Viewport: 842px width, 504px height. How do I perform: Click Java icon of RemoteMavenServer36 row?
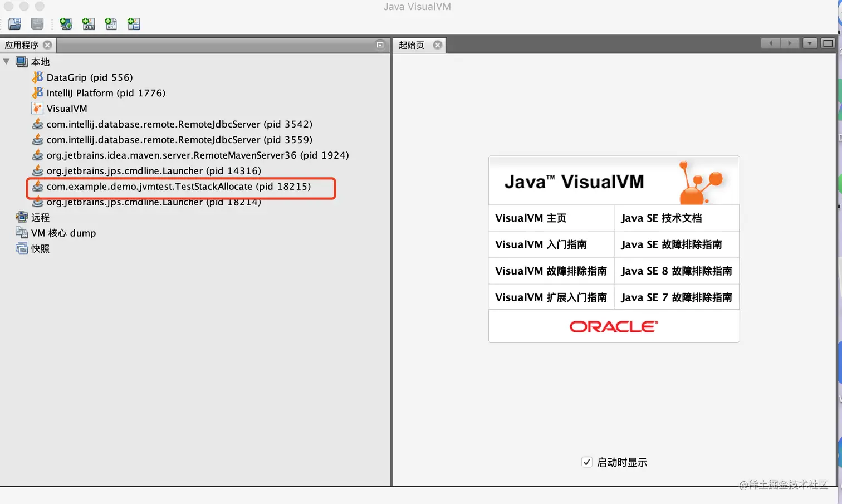[x=37, y=155]
